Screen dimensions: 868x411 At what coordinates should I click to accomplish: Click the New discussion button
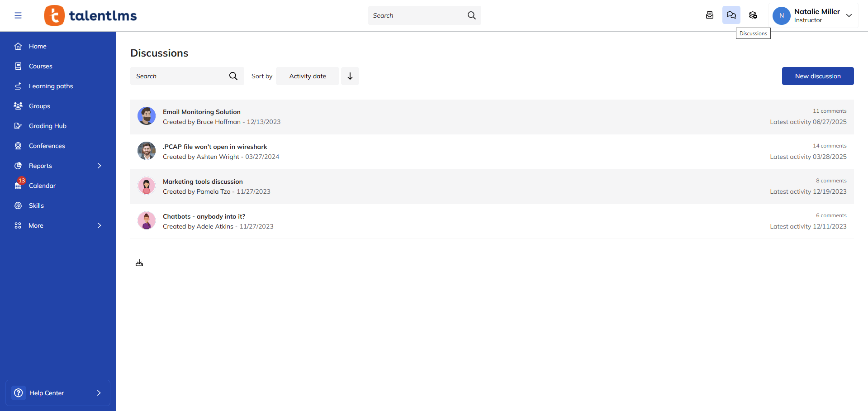817,76
